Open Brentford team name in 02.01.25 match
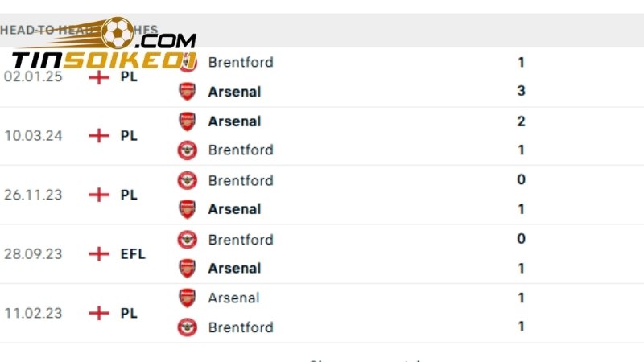The width and height of the screenshot is (644, 362). point(240,62)
